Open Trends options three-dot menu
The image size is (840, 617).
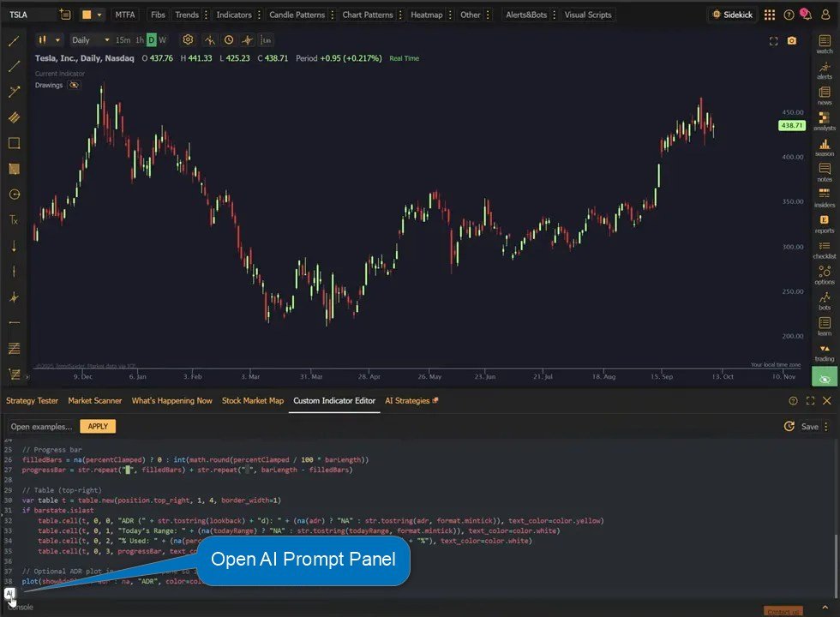[x=207, y=15]
